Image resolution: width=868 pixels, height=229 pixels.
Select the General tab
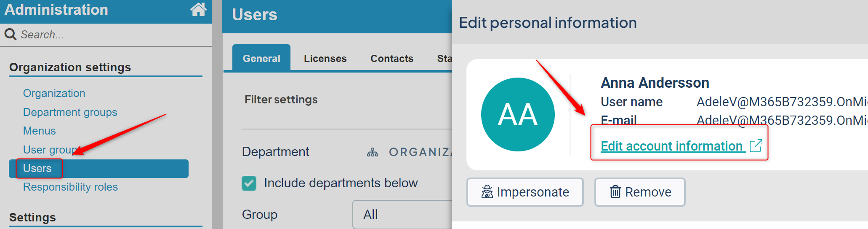(x=261, y=58)
